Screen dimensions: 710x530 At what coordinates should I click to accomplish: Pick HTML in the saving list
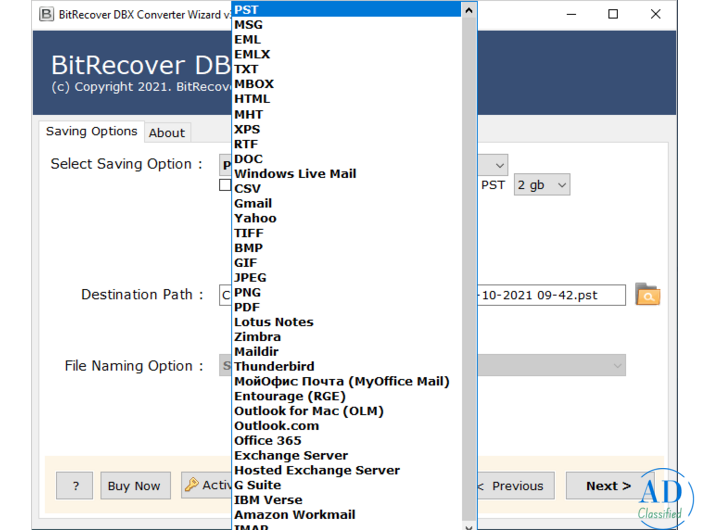point(347,99)
